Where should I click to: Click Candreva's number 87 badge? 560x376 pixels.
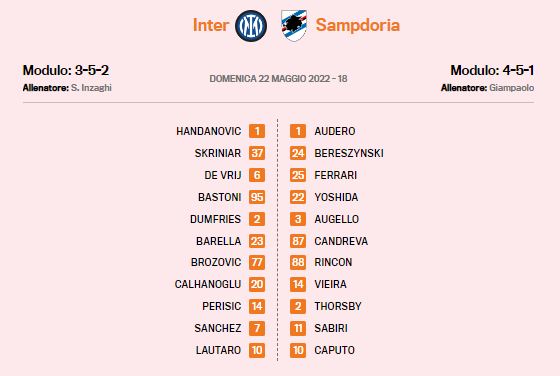pos(298,241)
